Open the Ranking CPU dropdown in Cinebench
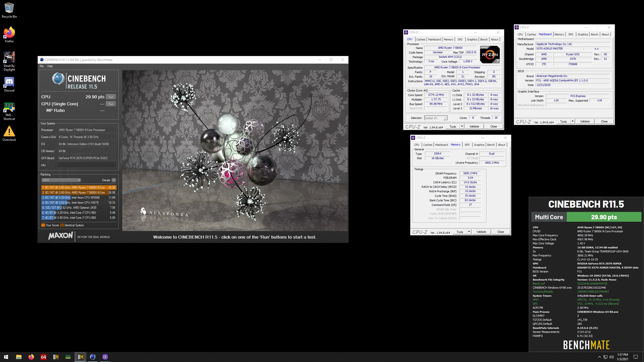 click(x=61, y=180)
